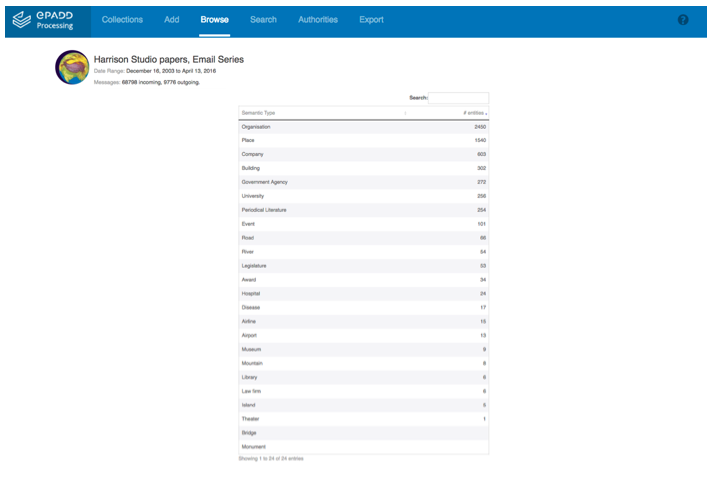The image size is (713, 486).
Task: Open the Legislature entry
Action: (x=364, y=266)
